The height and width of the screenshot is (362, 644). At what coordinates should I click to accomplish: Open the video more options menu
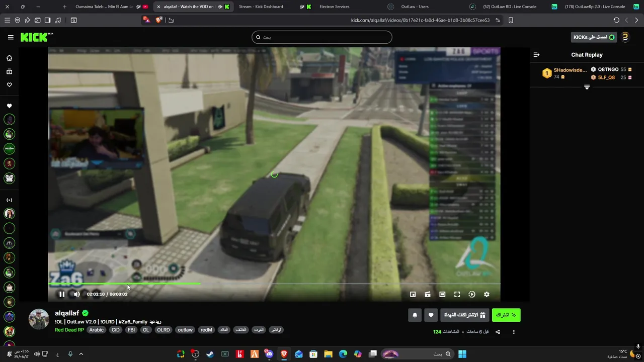click(514, 332)
